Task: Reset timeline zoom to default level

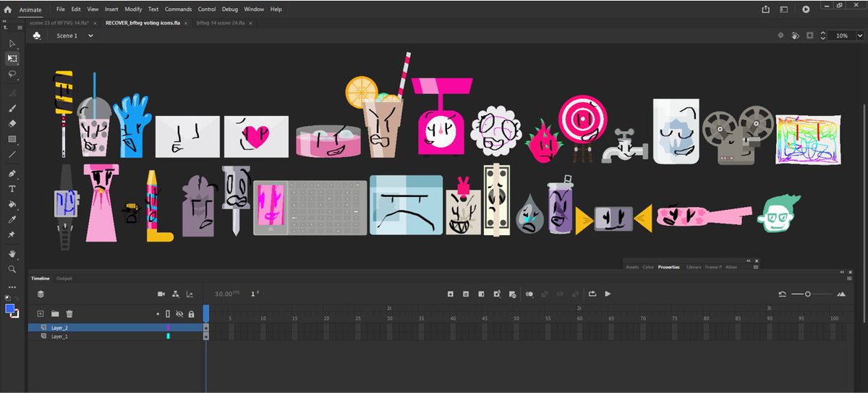Action: [x=782, y=294]
